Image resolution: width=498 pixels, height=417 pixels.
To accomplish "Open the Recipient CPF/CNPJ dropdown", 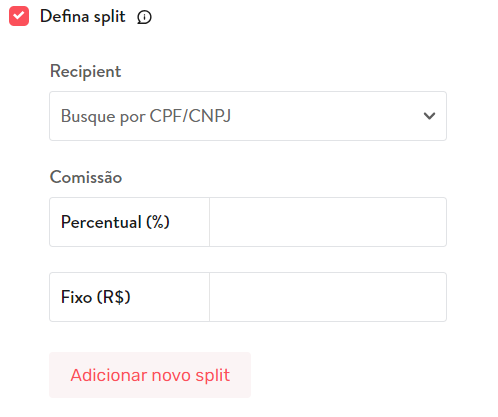I will (x=248, y=116).
